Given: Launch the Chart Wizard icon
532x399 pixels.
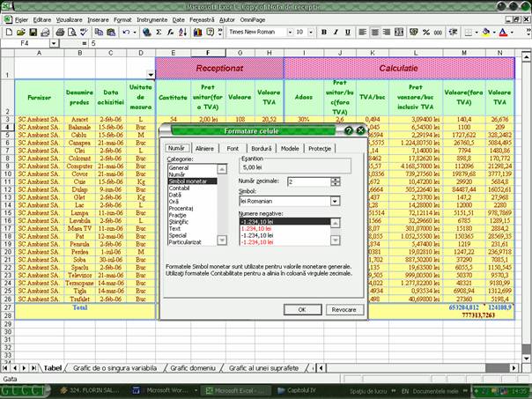Looking at the screenshot, I should [x=198, y=33].
